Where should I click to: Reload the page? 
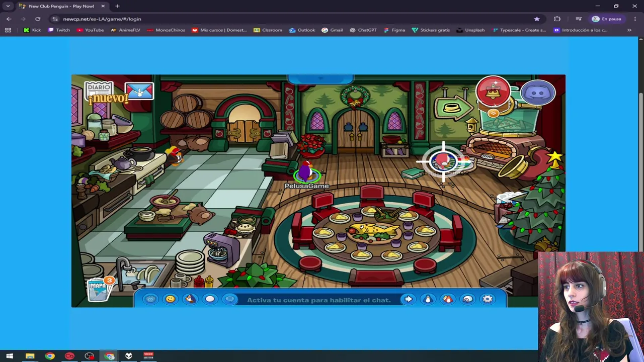[x=38, y=19]
